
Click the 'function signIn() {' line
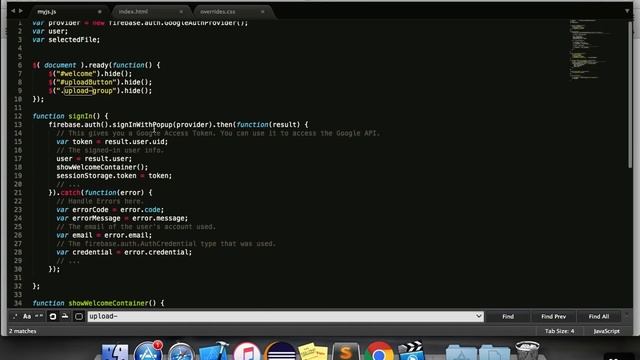pos(70,116)
